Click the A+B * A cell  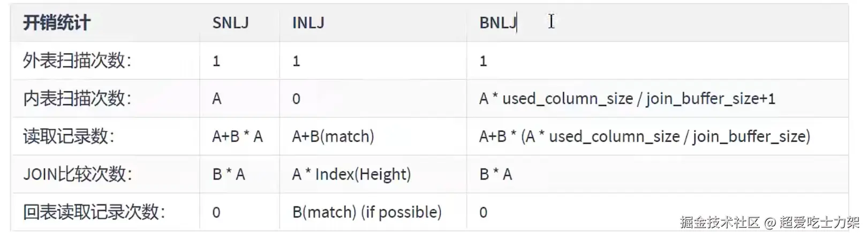click(x=237, y=137)
